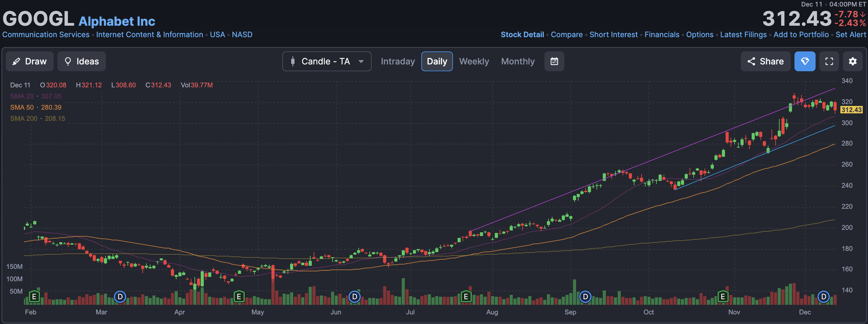Click the earnings E marker before May
The image size is (868, 324).
(239, 297)
